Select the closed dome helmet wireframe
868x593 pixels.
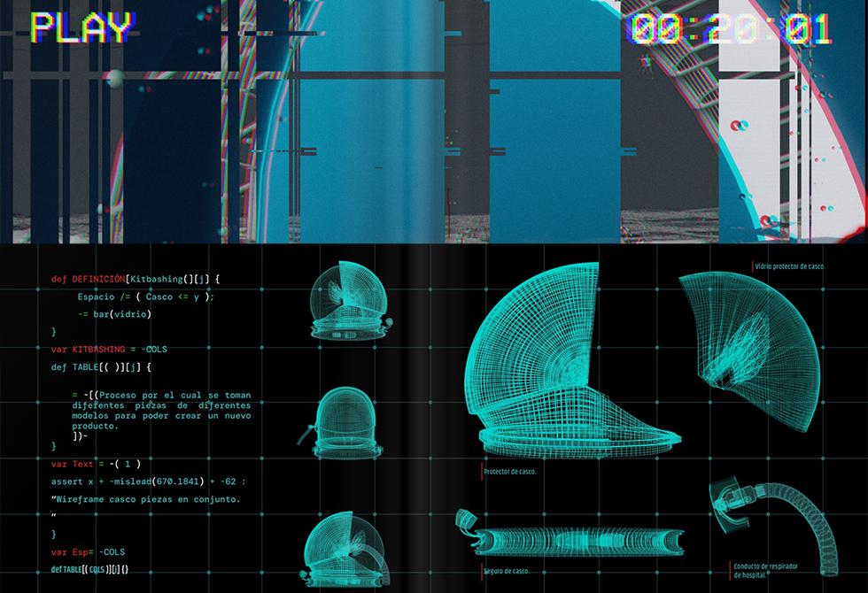(346, 422)
